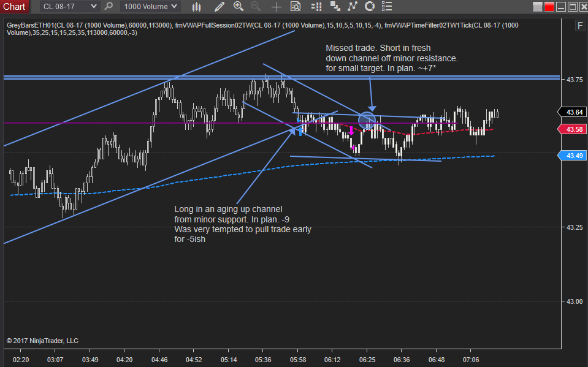Click the 05:36 time axis label
Image resolution: width=588 pixels, height=367 pixels.
click(x=263, y=360)
